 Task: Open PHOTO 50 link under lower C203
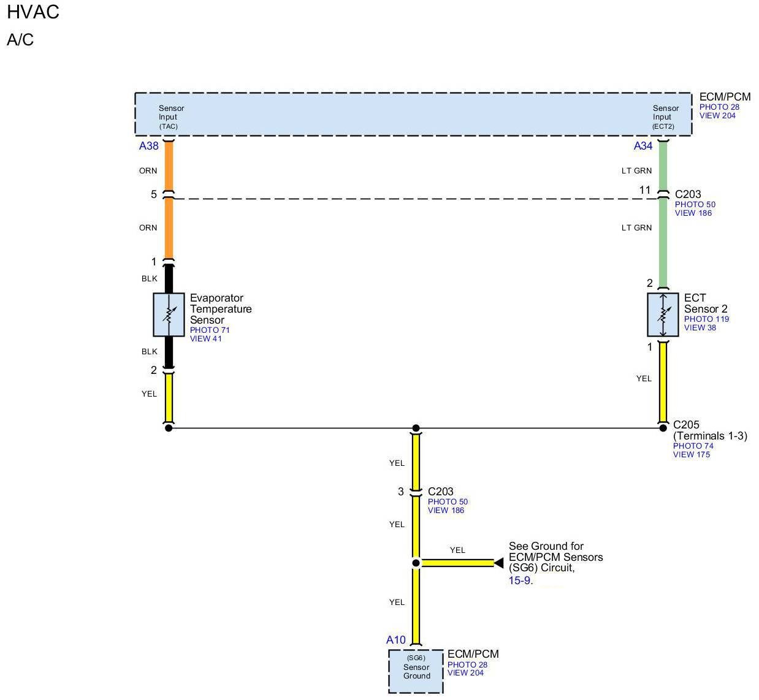448,501
